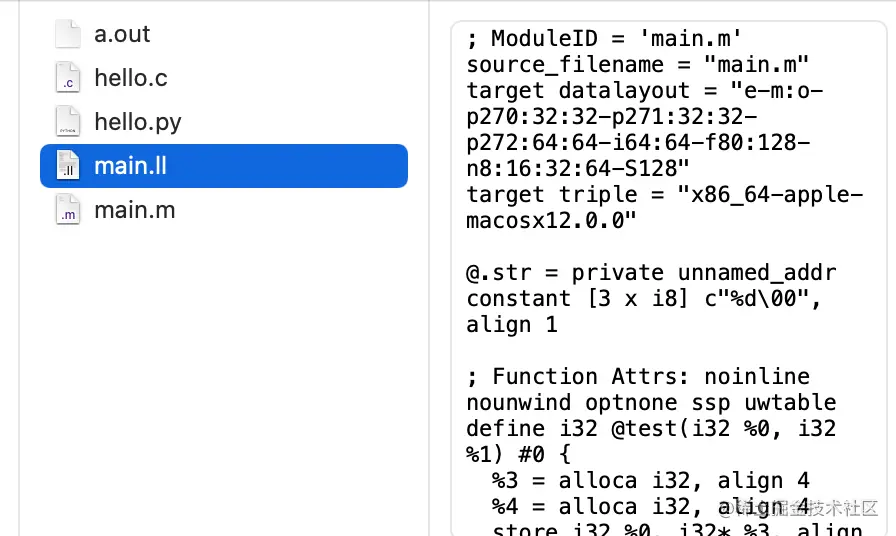The width and height of the screenshot is (896, 536).
Task: Click the hello.c file icon
Action: coord(68,78)
